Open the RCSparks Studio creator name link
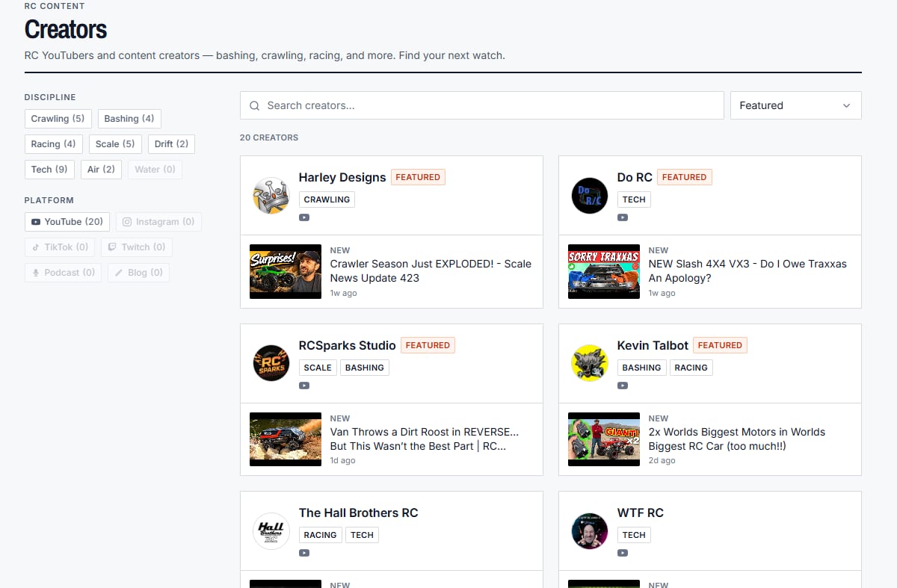Screen dimensions: 897x588 coord(347,345)
